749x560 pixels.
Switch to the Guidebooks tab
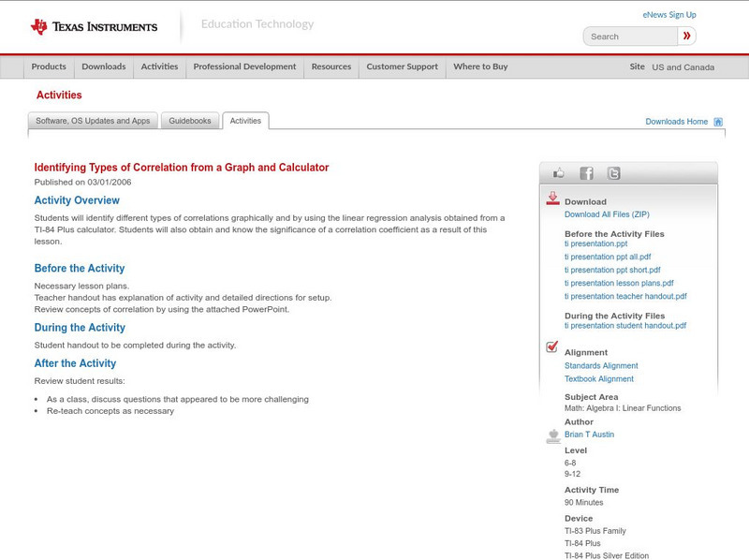click(190, 121)
